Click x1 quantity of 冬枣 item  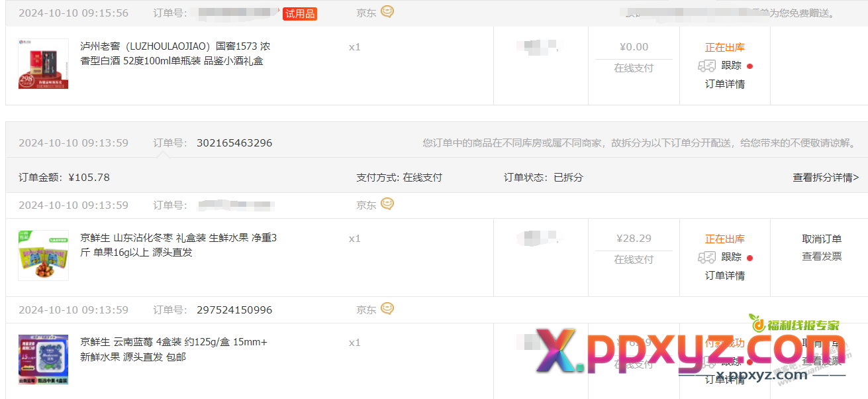[355, 239]
